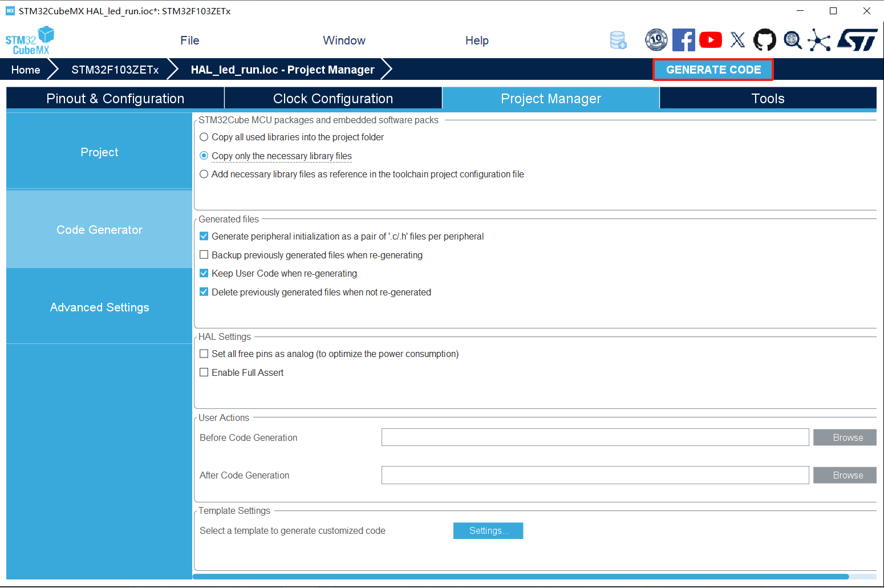Image resolution: width=884 pixels, height=588 pixels.
Task: Click the STM32CubeMX logo icon
Action: pyautogui.click(x=30, y=40)
